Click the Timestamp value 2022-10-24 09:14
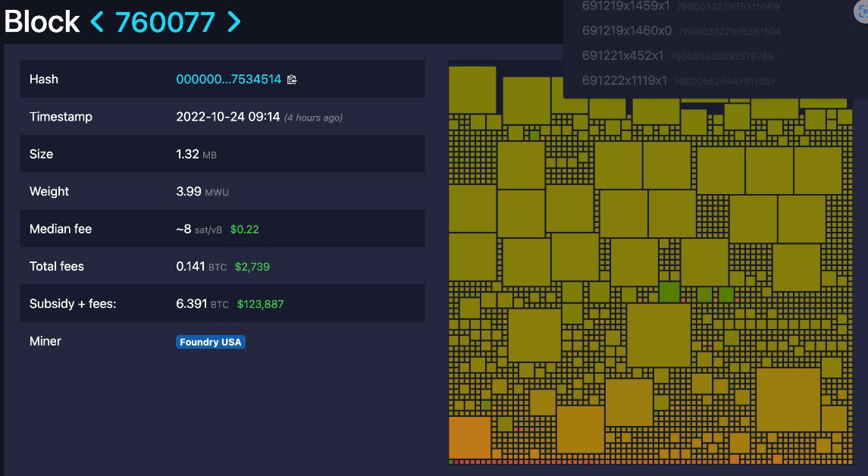 coord(227,117)
